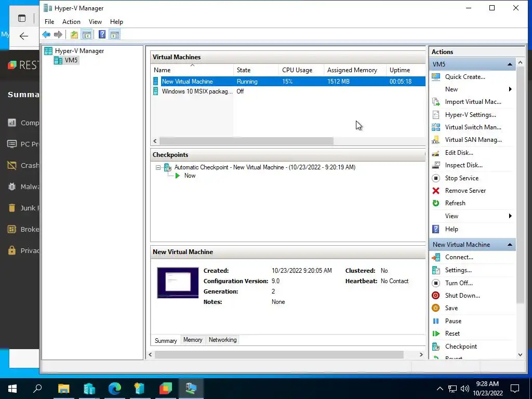The image size is (532, 399).
Task: Click the virtual machine preview thumbnail
Action: coord(178,283)
